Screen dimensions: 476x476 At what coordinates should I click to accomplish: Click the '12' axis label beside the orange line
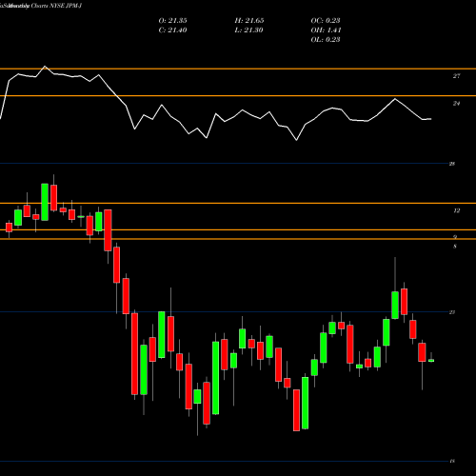(x=456, y=210)
